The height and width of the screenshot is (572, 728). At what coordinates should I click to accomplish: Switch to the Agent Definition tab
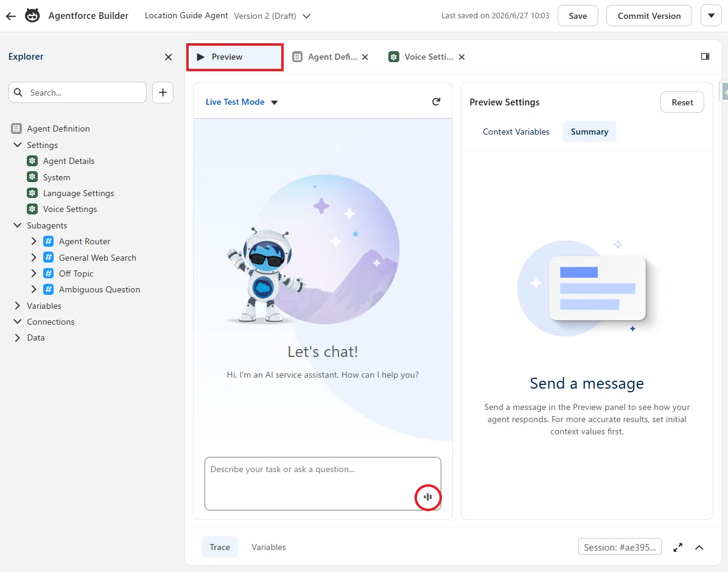coord(325,57)
